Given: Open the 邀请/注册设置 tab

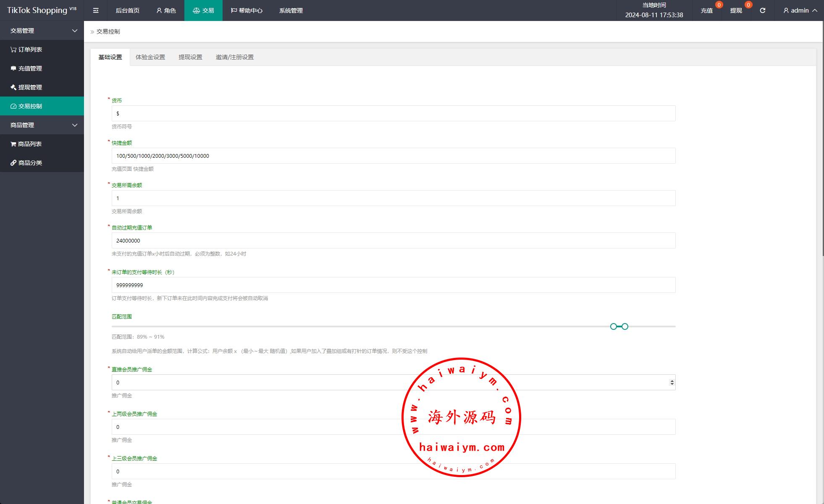Looking at the screenshot, I should coord(234,57).
